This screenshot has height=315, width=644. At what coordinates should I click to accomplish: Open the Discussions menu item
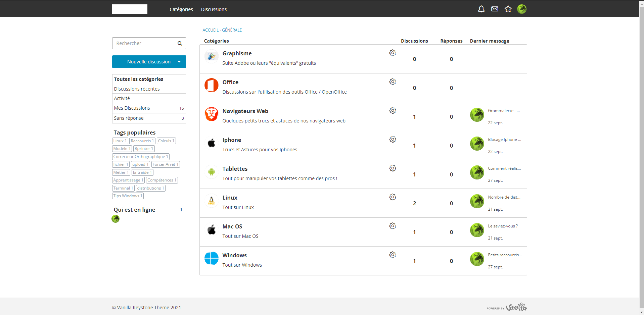[x=214, y=9]
